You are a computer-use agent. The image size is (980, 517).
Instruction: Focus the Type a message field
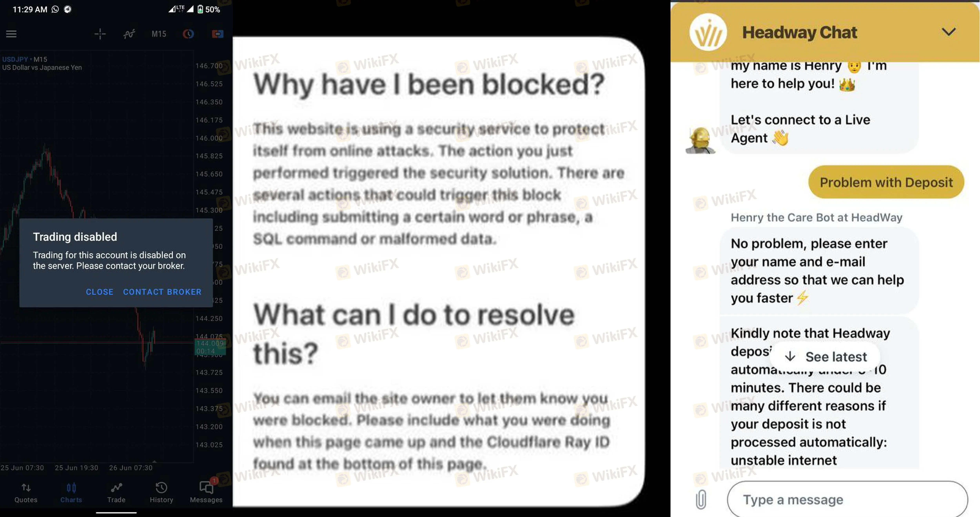point(847,499)
